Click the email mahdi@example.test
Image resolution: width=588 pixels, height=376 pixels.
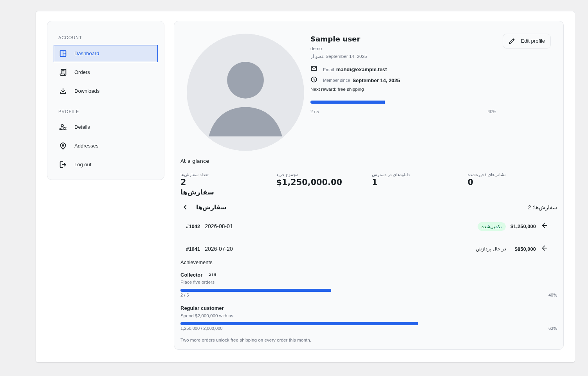pyautogui.click(x=361, y=70)
